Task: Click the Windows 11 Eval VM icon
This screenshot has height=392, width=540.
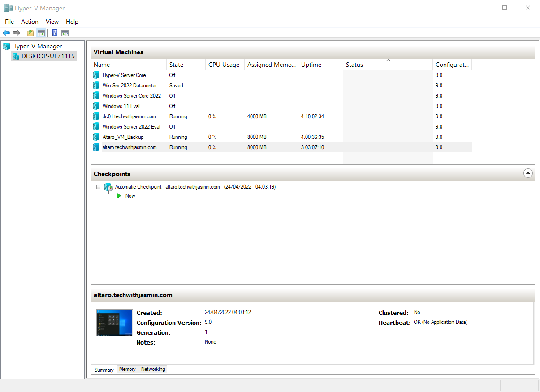Action: point(96,106)
